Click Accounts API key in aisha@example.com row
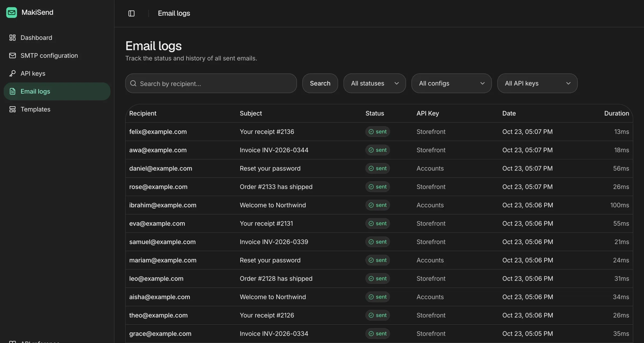 pyautogui.click(x=430, y=297)
